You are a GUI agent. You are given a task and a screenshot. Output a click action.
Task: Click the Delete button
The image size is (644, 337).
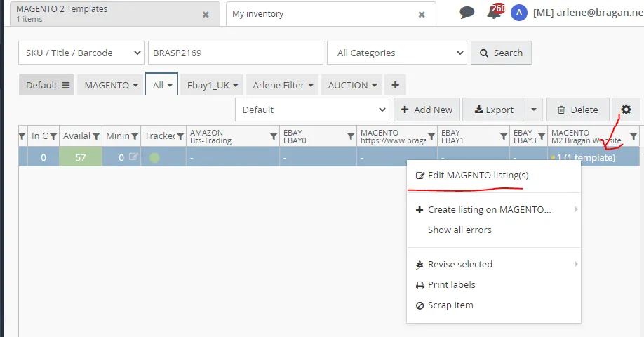point(578,110)
